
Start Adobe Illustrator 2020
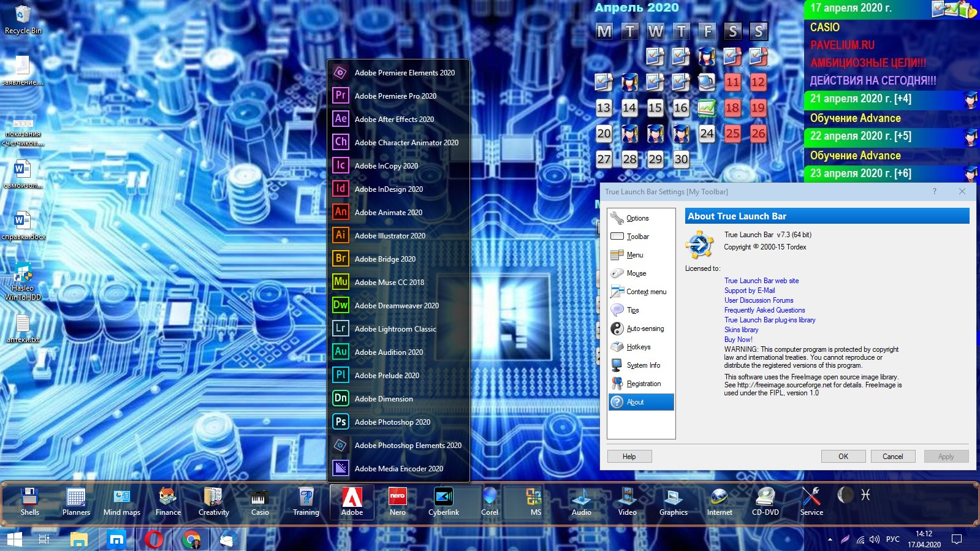click(x=398, y=235)
